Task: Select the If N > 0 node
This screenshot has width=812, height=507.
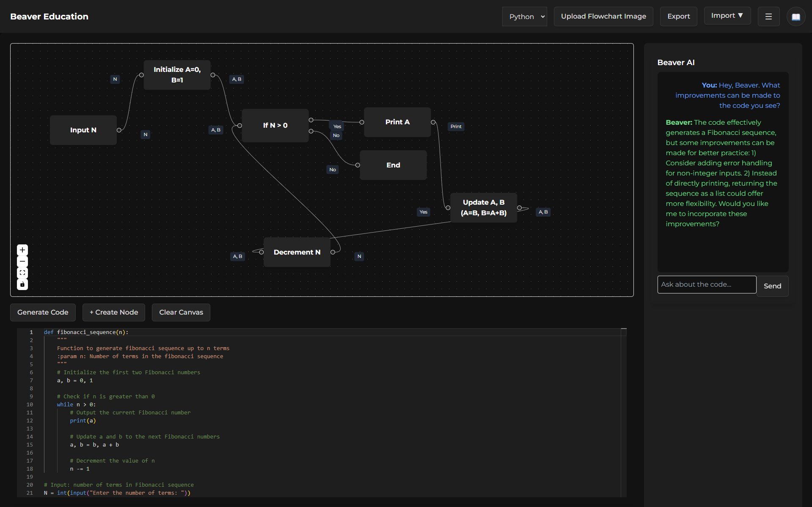Action: pos(275,125)
